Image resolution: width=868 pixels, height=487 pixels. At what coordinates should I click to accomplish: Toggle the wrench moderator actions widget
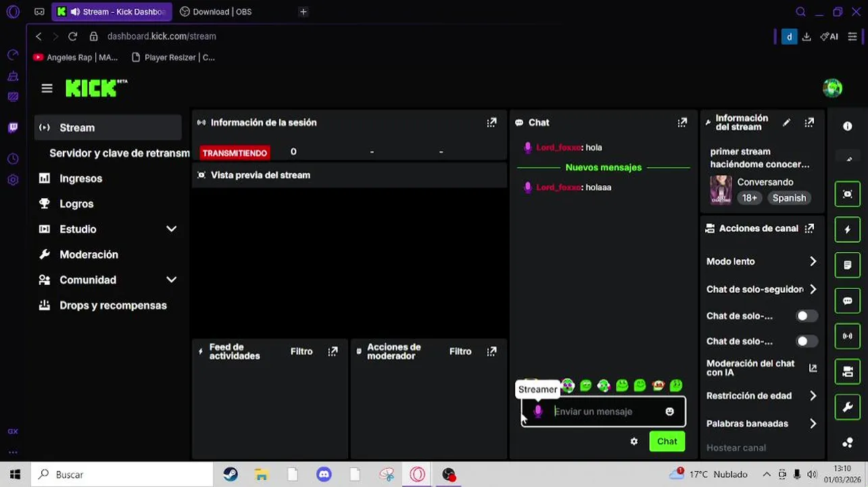[848, 407]
